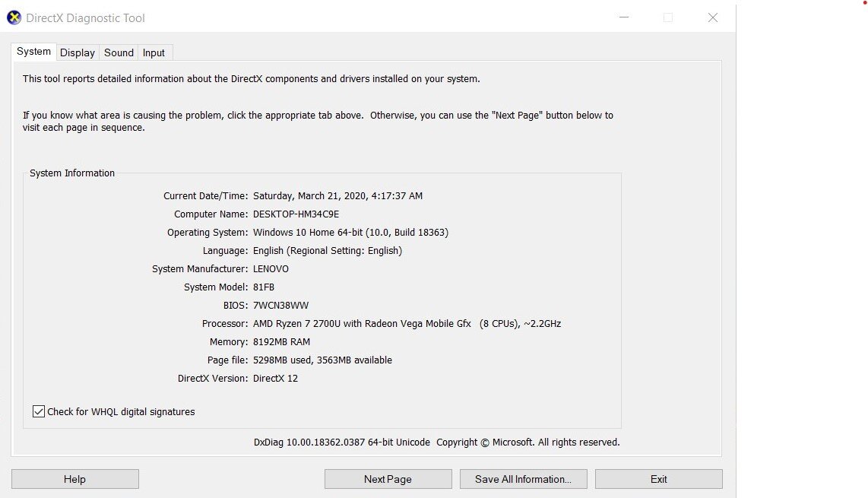Click the 8192MB RAM memory value

coord(281,342)
